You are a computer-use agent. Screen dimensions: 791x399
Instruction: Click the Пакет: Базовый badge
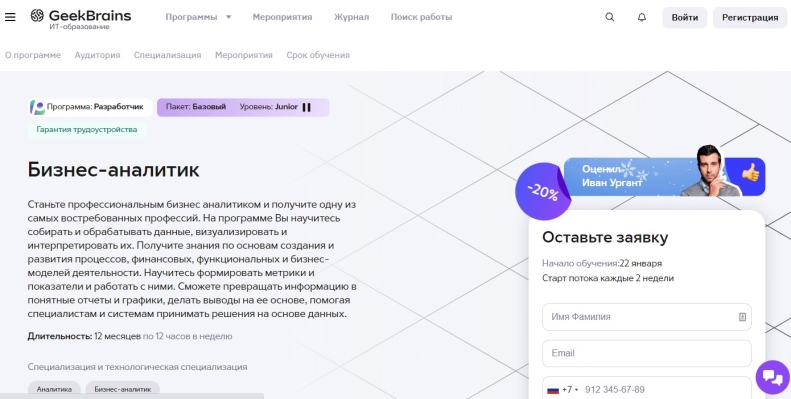(x=196, y=107)
